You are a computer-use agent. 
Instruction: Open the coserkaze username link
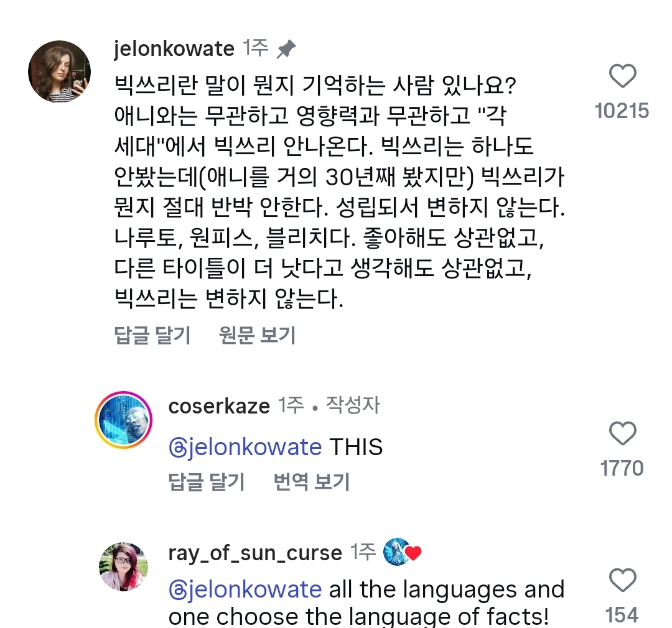(x=219, y=407)
